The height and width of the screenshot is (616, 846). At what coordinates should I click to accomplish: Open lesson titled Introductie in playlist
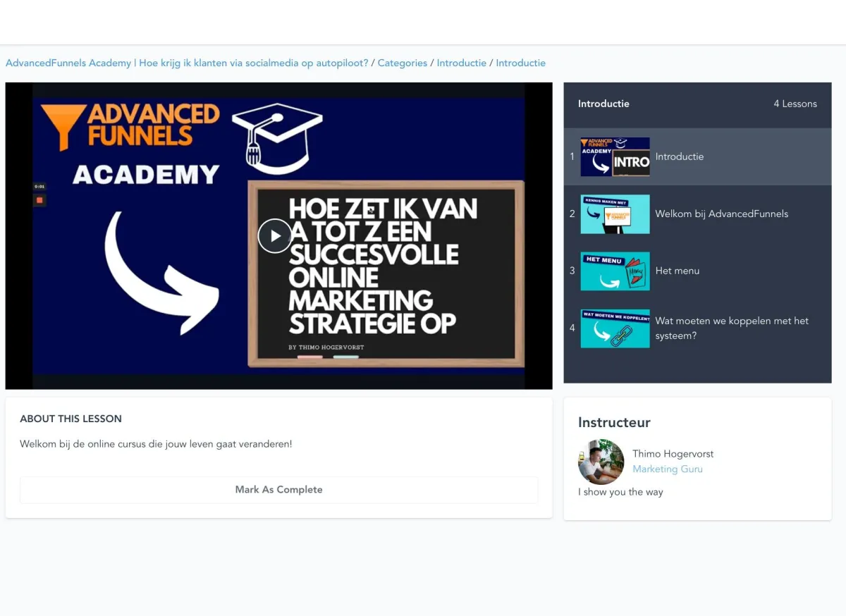pos(680,156)
